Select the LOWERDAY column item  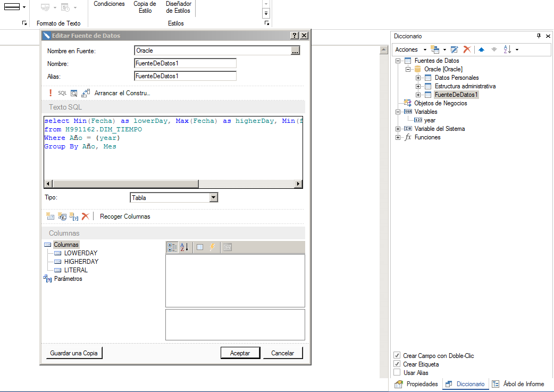coord(81,253)
